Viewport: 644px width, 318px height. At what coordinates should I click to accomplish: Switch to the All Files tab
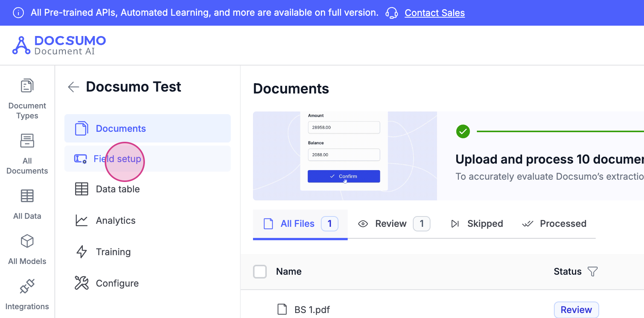coord(300,224)
